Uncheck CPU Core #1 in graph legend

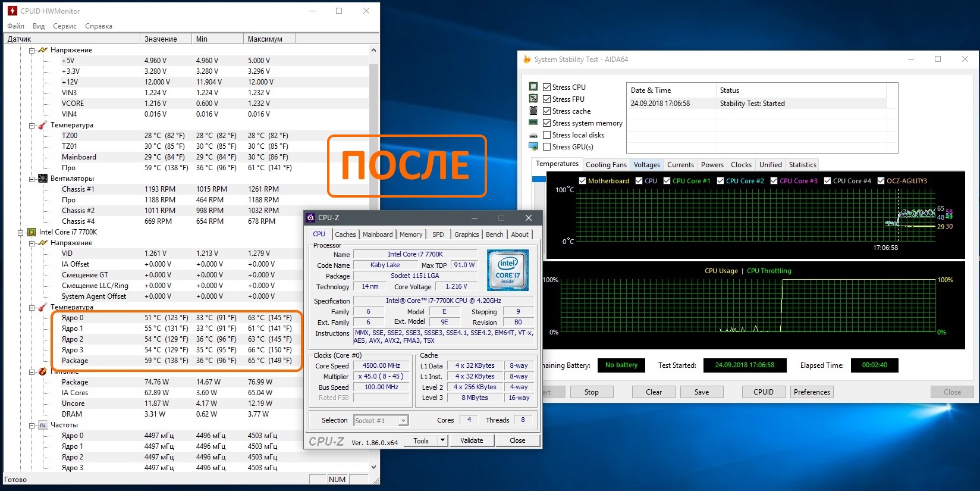coord(667,181)
